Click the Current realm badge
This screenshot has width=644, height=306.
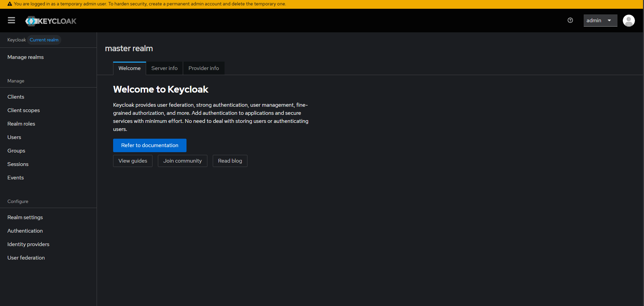(x=44, y=40)
